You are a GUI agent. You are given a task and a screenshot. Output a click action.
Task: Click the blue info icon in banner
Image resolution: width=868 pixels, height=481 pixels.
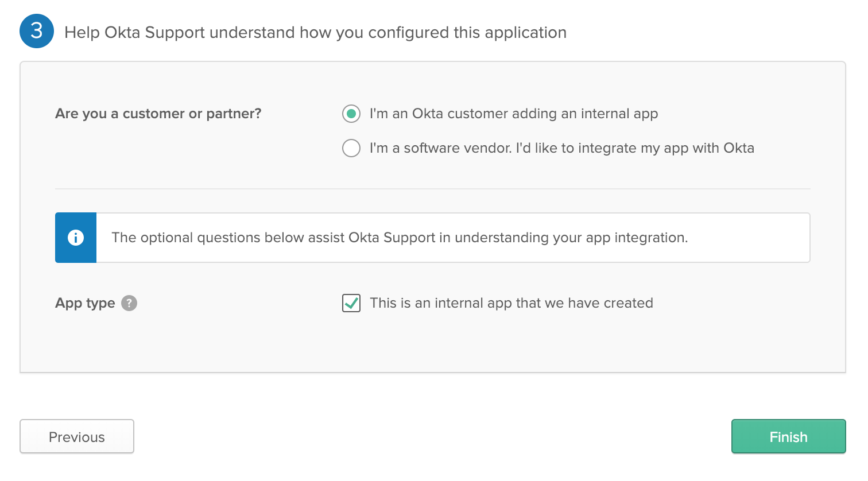[76, 238]
